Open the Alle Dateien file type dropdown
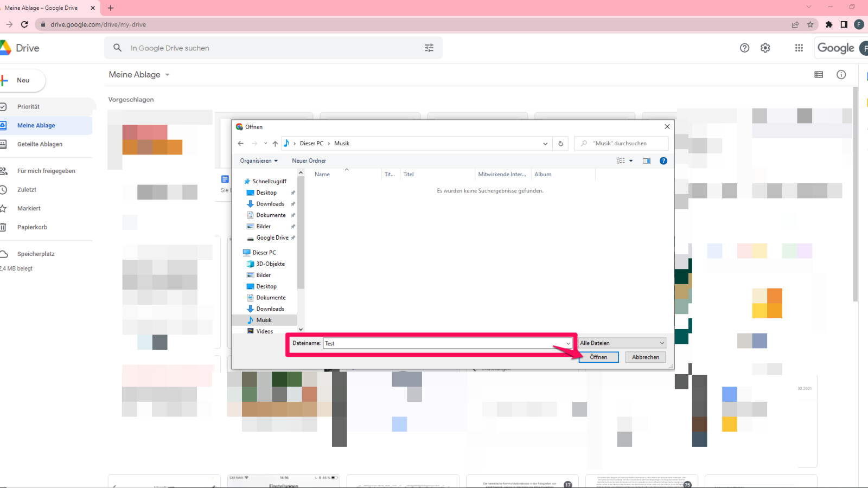 tap(622, 343)
